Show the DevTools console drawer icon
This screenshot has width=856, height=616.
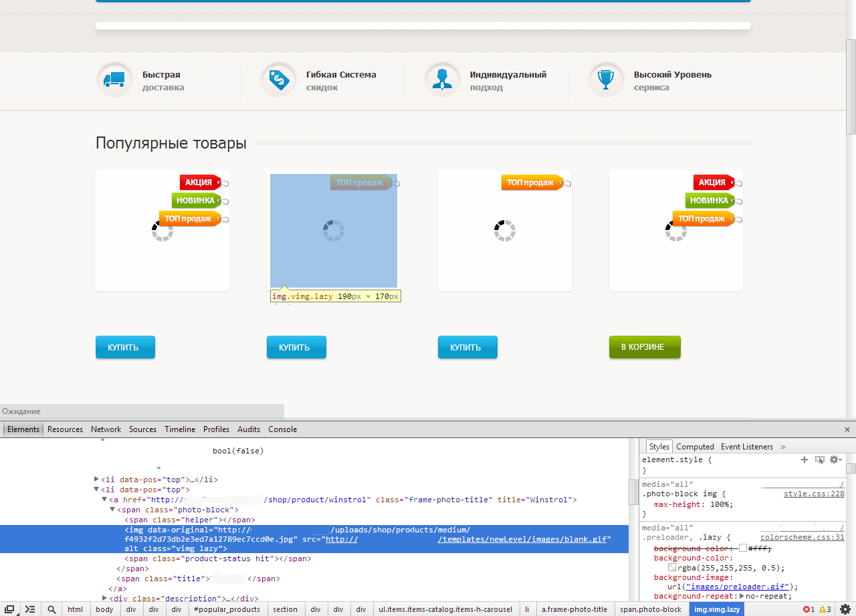30,609
